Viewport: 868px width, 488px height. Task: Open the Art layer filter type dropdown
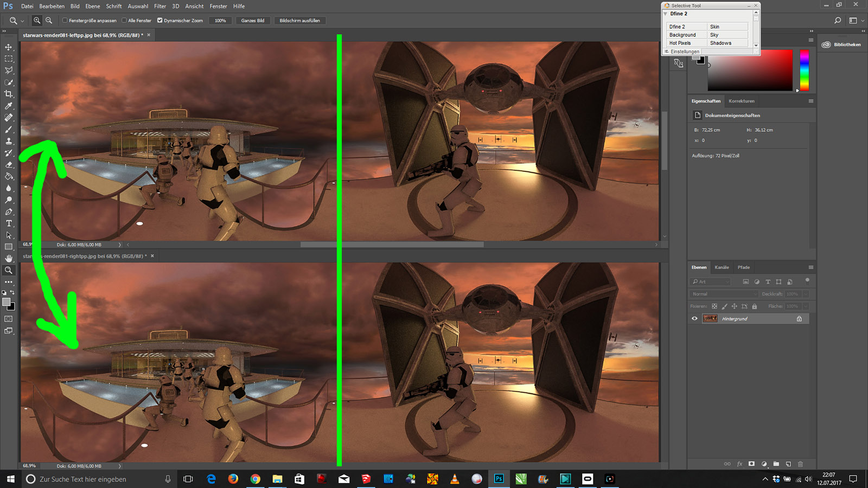(x=711, y=281)
